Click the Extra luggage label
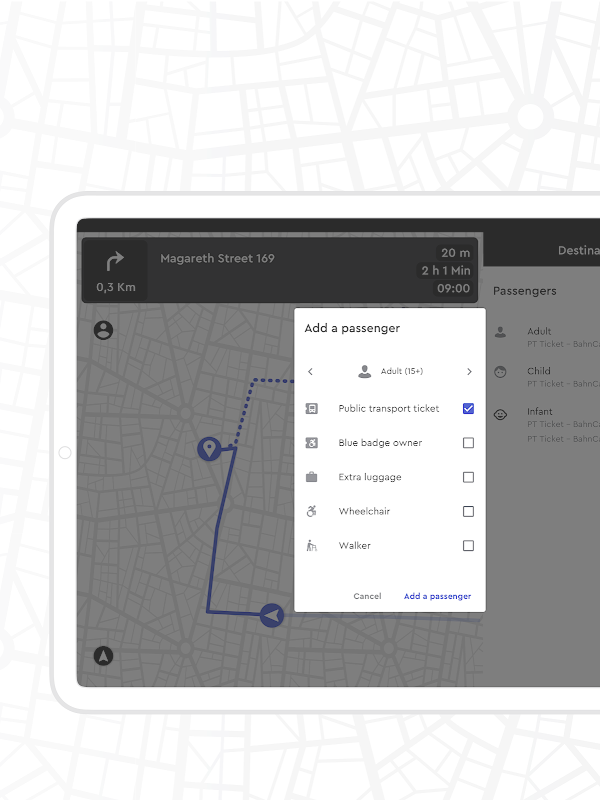The image size is (600, 800). [x=370, y=477]
